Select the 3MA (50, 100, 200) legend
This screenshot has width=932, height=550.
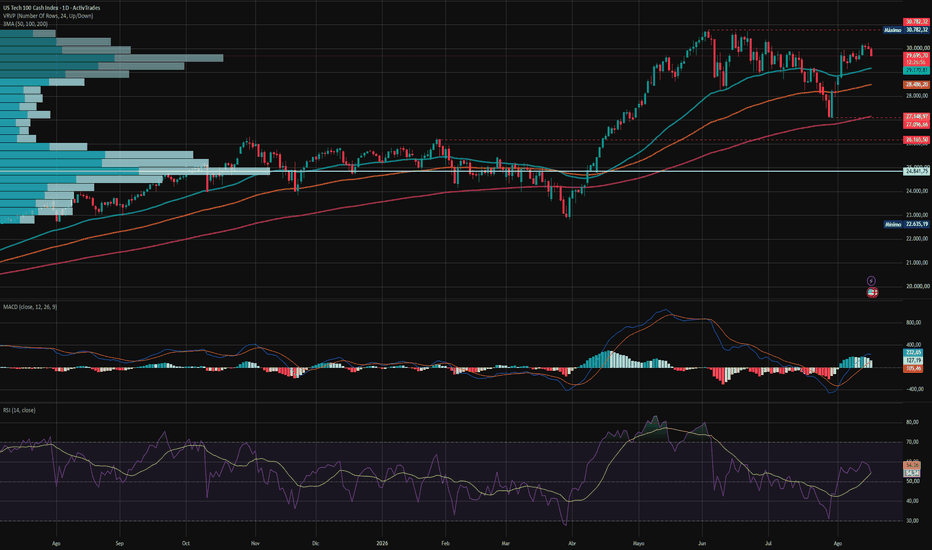(25, 24)
